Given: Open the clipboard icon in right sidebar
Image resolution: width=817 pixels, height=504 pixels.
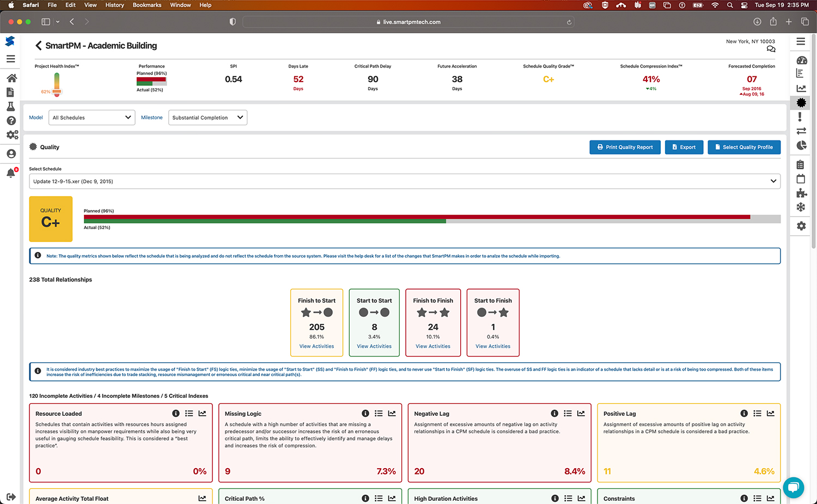Looking at the screenshot, I should (800, 164).
